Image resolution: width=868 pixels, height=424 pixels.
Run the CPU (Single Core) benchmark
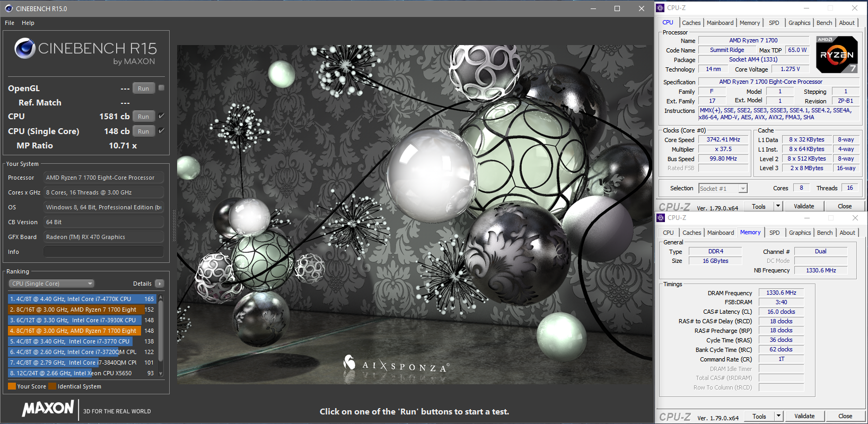click(143, 131)
